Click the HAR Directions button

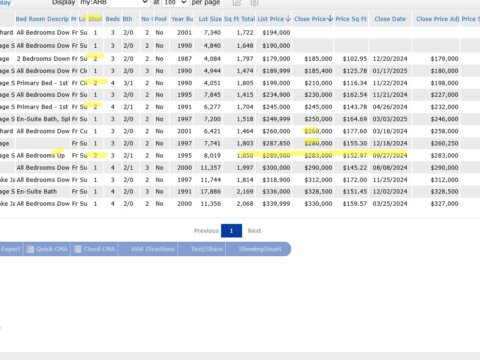153,249
